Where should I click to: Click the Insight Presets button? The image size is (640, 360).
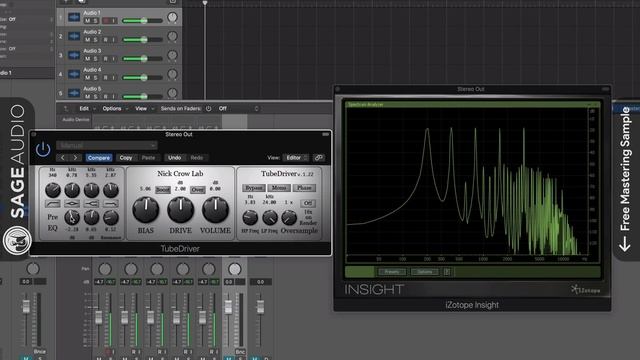[392, 272]
